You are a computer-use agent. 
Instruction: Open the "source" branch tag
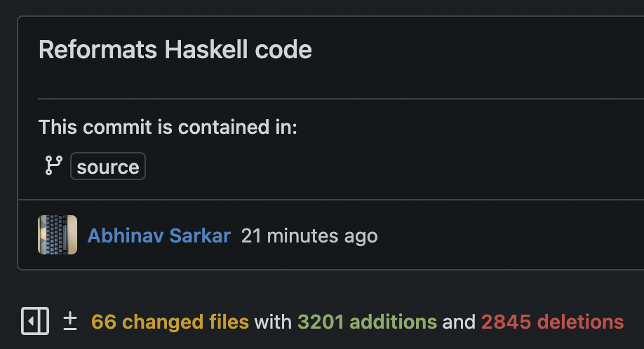(x=108, y=167)
